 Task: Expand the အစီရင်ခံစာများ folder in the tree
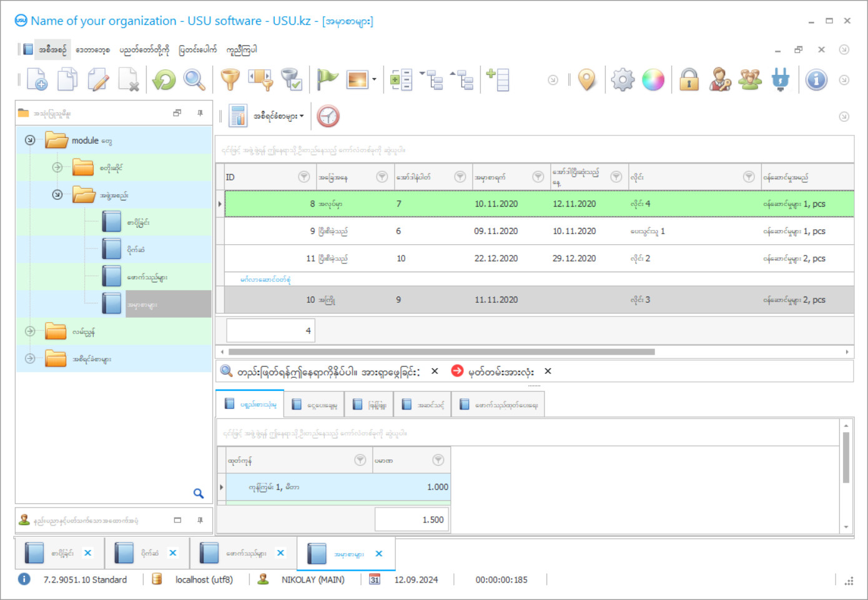tap(30, 358)
